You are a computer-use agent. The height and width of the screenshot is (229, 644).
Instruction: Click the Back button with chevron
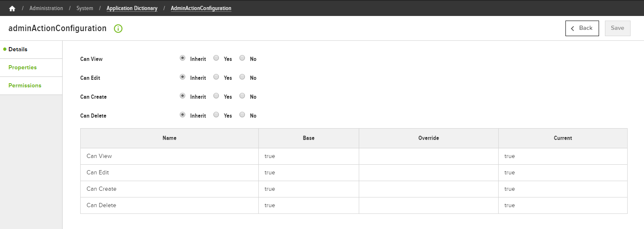click(x=582, y=28)
